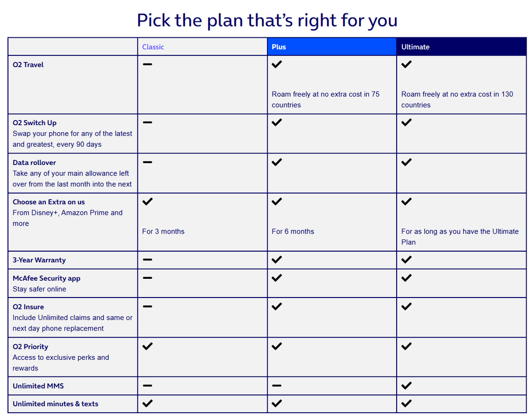Click the Ultimate checkmark for Unlimited minutes & texts
This screenshot has height=418, width=532.
tap(406, 403)
